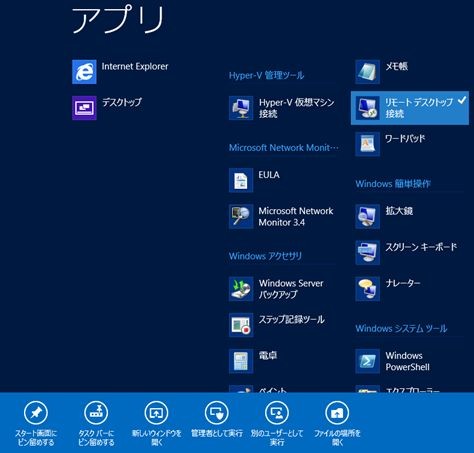The image size is (474, 453).
Task: Open the EULA document icon
Action: [x=241, y=180]
